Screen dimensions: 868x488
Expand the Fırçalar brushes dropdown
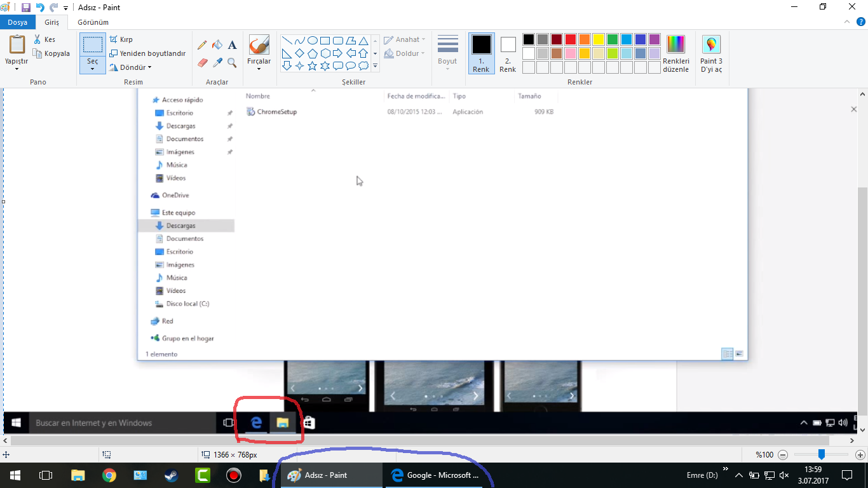pyautogui.click(x=259, y=68)
